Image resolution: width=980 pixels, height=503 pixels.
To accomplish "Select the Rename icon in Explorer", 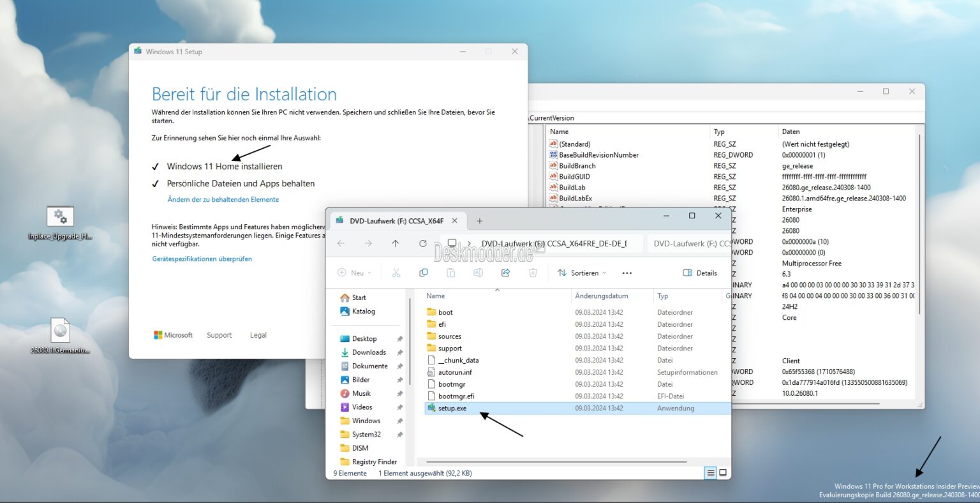I will pos(478,273).
